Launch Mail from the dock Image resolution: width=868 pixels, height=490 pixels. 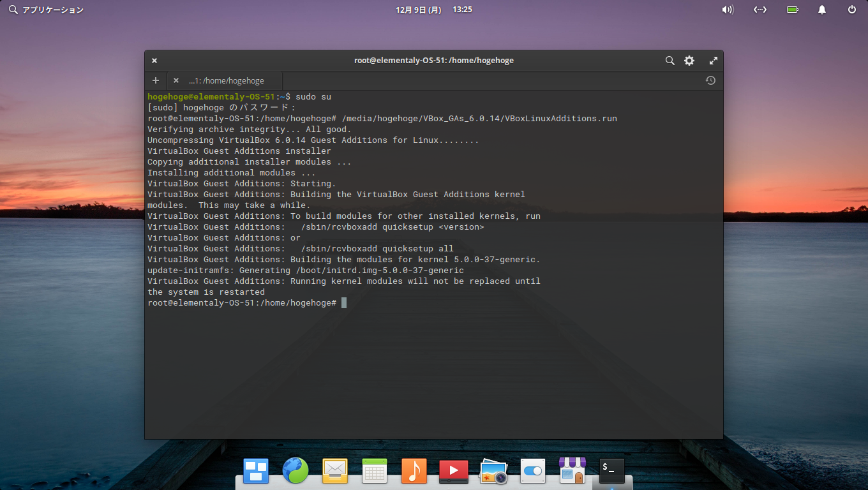click(x=335, y=471)
